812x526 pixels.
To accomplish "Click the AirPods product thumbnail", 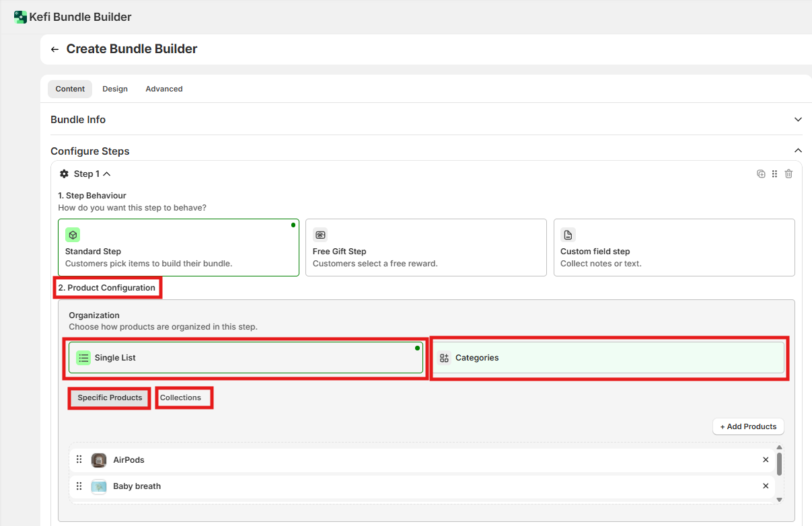I will click(99, 460).
